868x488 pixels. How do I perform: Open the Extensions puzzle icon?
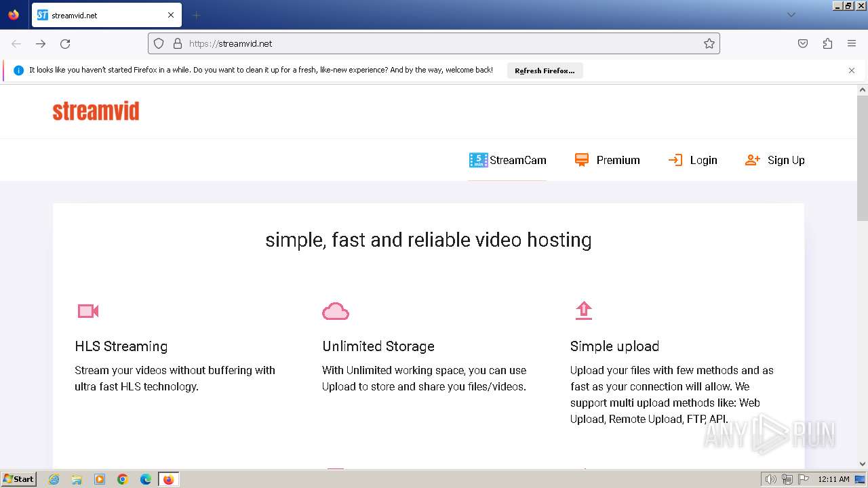click(827, 43)
